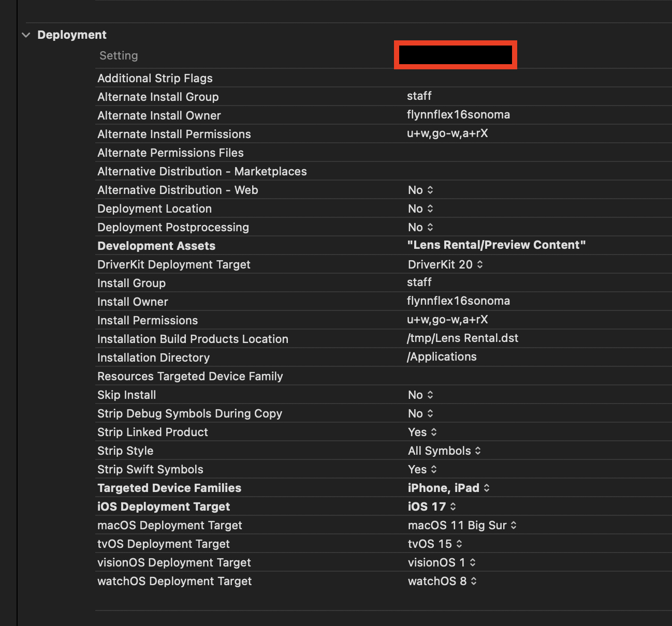Open Strip Style All Symbols dropdown
Image resolution: width=672 pixels, height=626 pixels.
tap(444, 451)
